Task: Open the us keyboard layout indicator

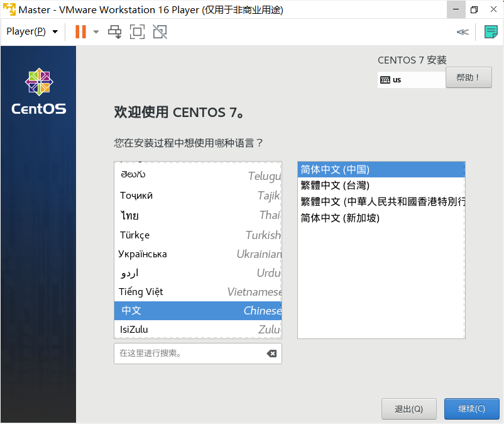Action: 412,80
